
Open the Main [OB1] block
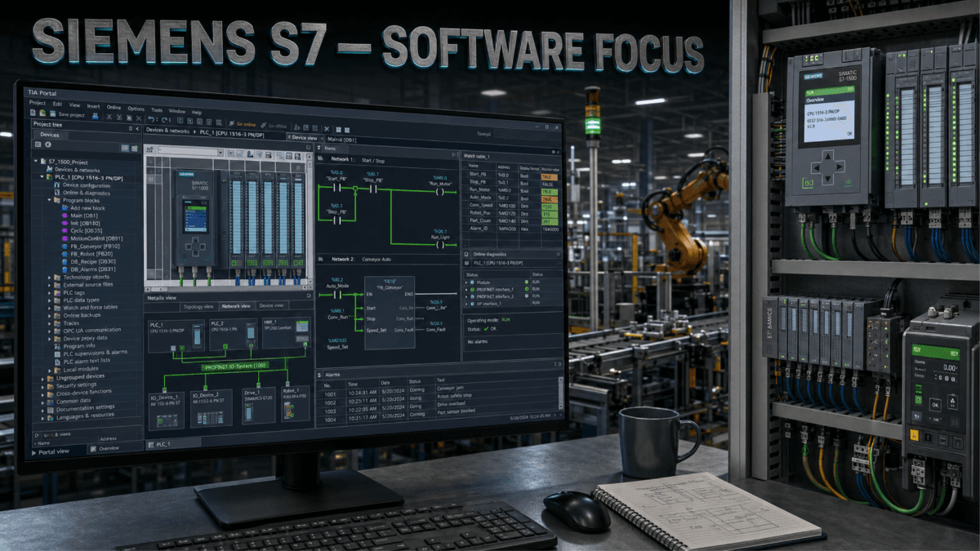[80, 216]
